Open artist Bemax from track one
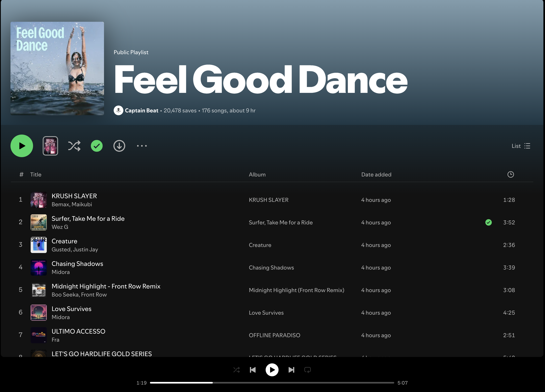Viewport: 545px width, 392px height. point(60,204)
